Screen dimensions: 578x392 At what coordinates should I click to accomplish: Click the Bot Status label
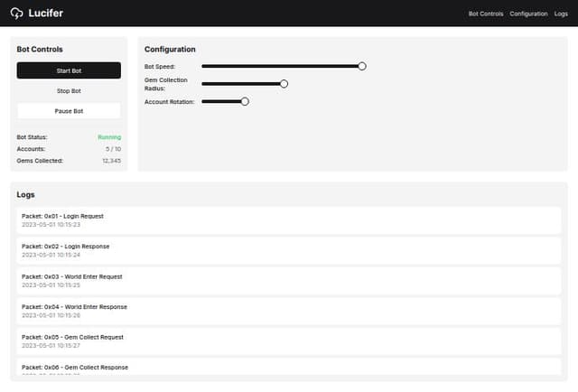click(33, 137)
